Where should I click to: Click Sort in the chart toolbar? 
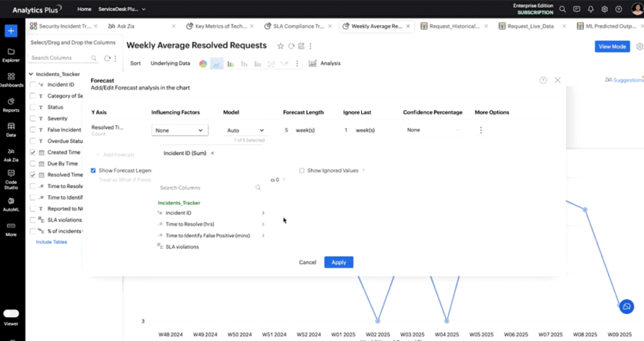pyautogui.click(x=135, y=63)
